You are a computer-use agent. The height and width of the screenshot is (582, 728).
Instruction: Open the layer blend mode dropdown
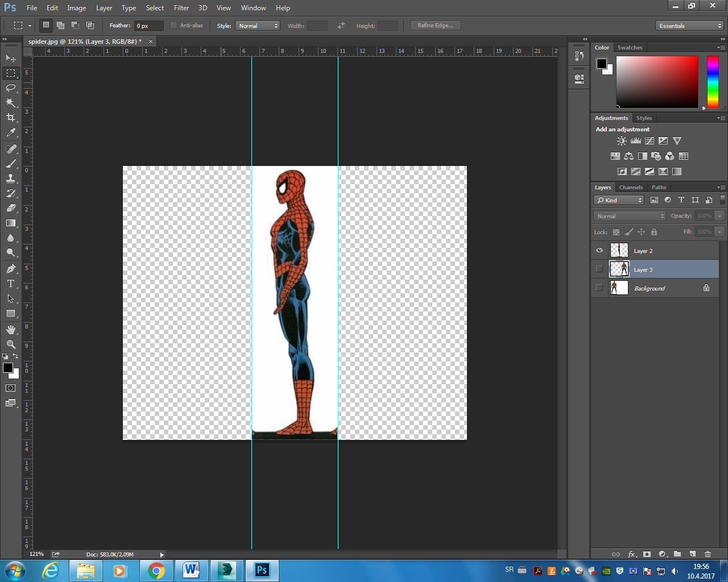630,216
